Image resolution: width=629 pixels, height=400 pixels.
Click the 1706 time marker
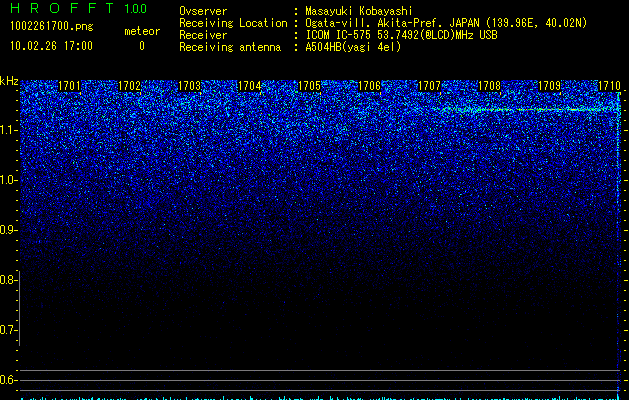pos(369,86)
